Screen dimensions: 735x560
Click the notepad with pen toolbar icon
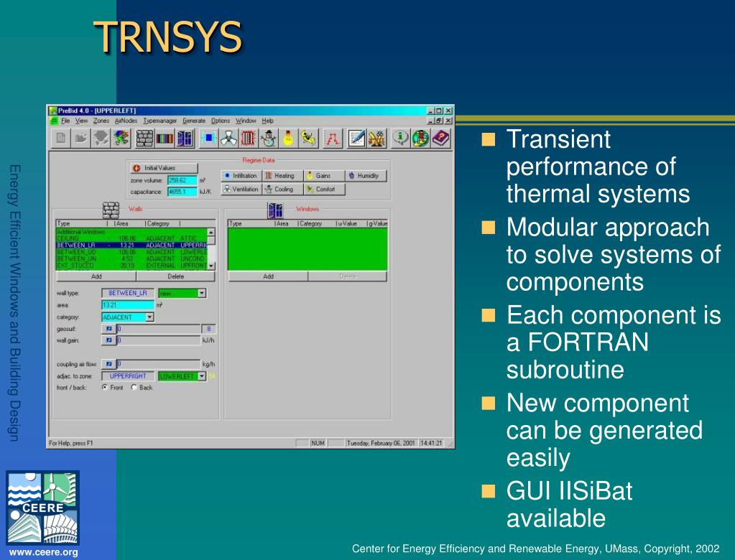(356, 139)
